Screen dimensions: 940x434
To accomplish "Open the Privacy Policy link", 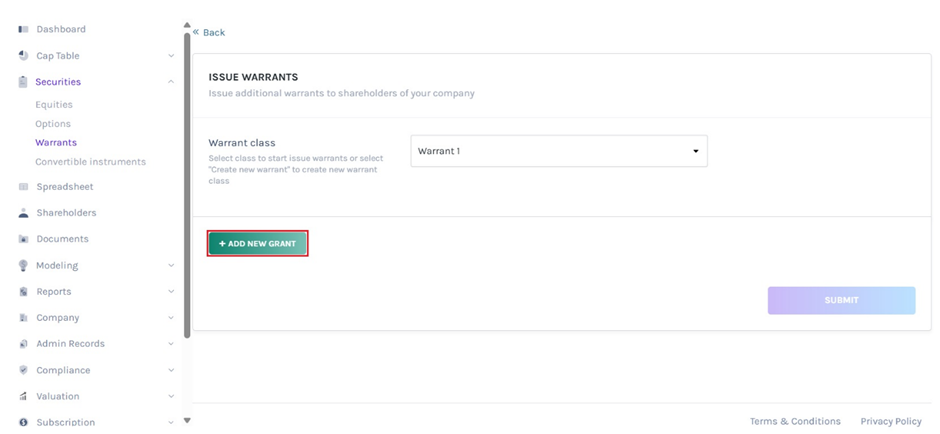I will click(891, 422).
